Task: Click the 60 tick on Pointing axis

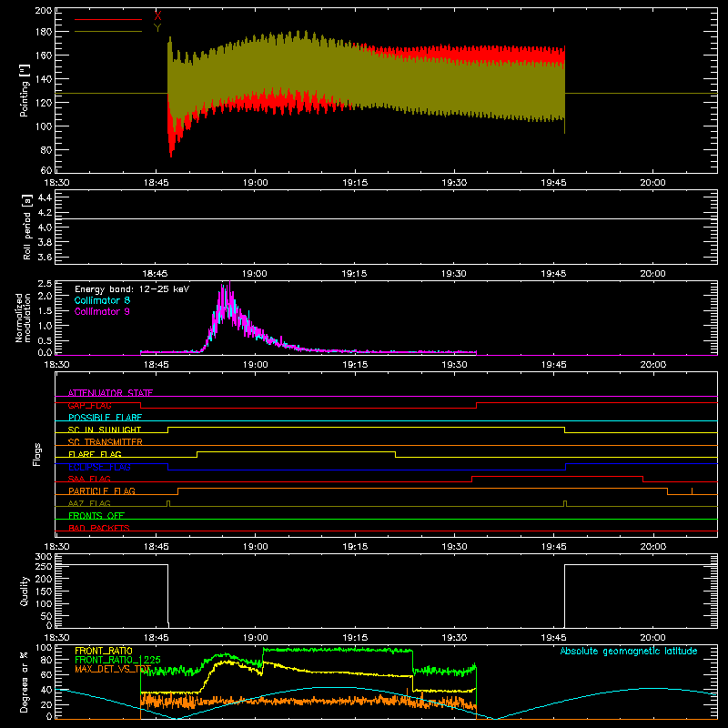Action: click(46, 170)
